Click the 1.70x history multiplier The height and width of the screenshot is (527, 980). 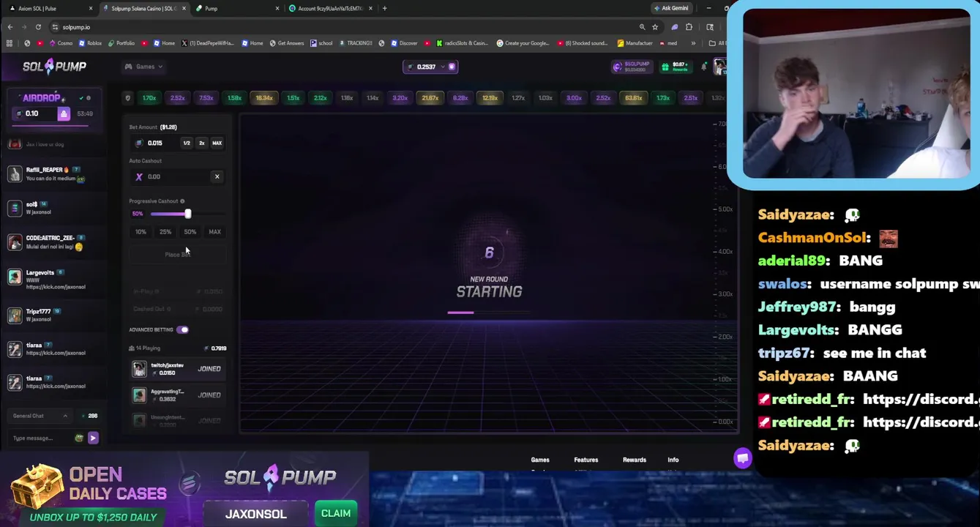(x=149, y=98)
